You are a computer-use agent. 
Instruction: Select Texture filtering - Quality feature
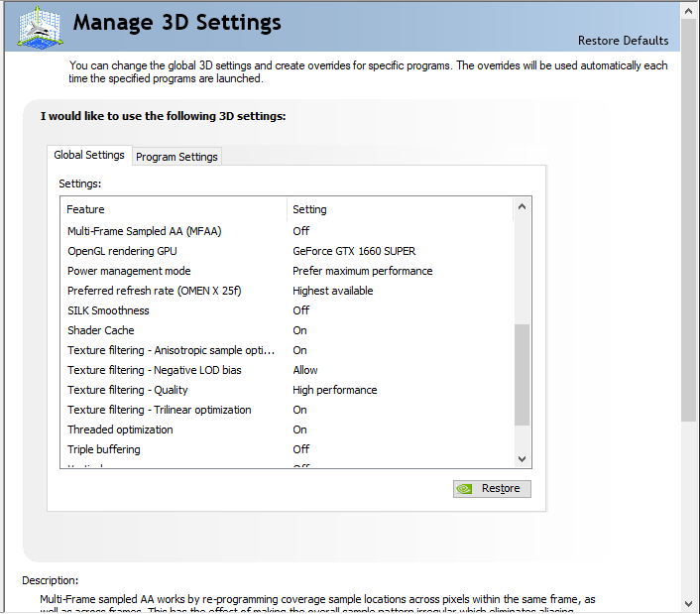point(128,390)
